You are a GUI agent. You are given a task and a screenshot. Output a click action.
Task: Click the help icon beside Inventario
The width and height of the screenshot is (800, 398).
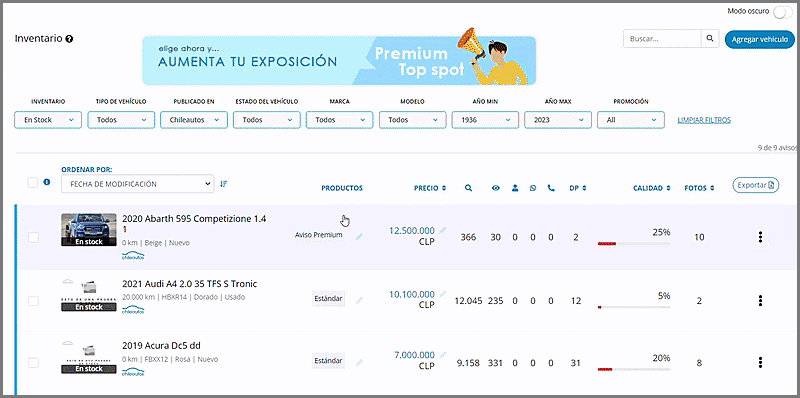(69, 39)
